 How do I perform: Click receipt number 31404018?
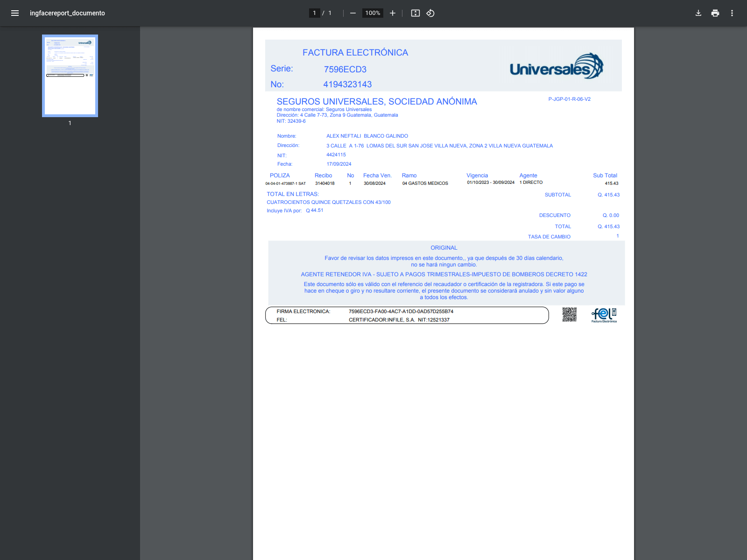(x=325, y=183)
